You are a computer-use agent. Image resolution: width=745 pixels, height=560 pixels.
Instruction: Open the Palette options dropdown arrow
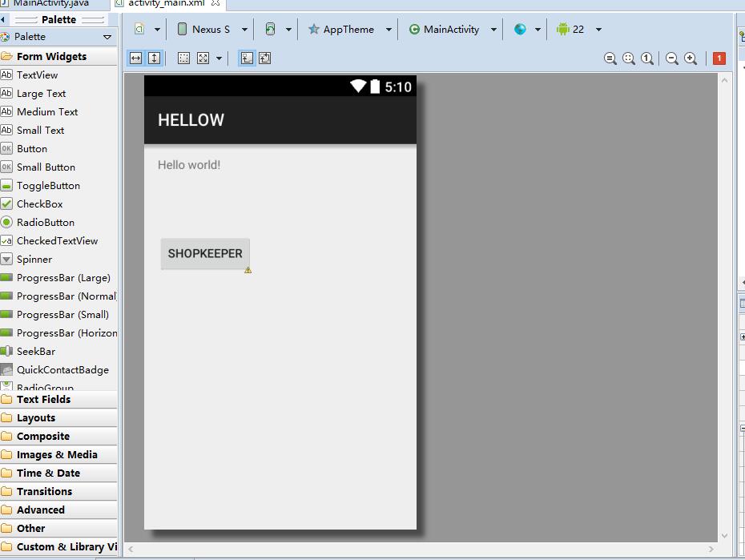[107, 37]
